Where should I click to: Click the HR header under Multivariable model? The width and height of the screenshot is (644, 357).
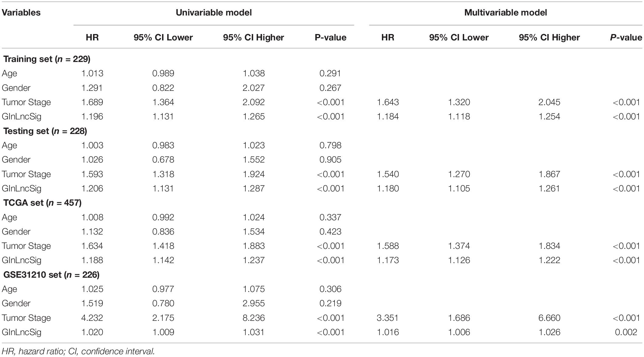coord(388,37)
